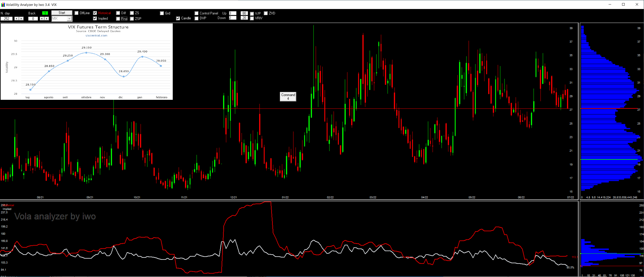644x277 pixels.
Task: Check the Control Panel option
Action: (x=196, y=13)
